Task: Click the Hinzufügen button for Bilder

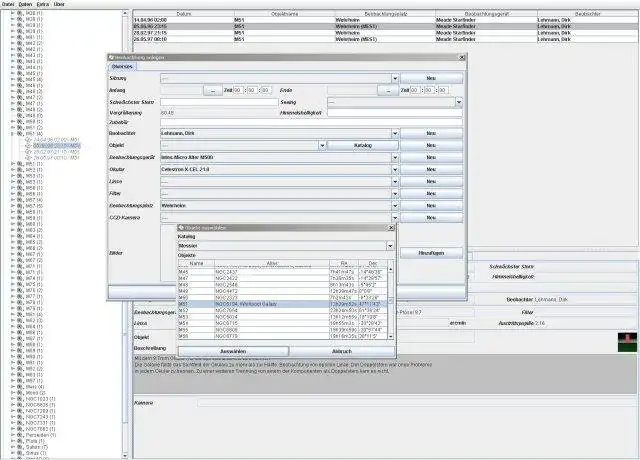Action: click(431, 253)
